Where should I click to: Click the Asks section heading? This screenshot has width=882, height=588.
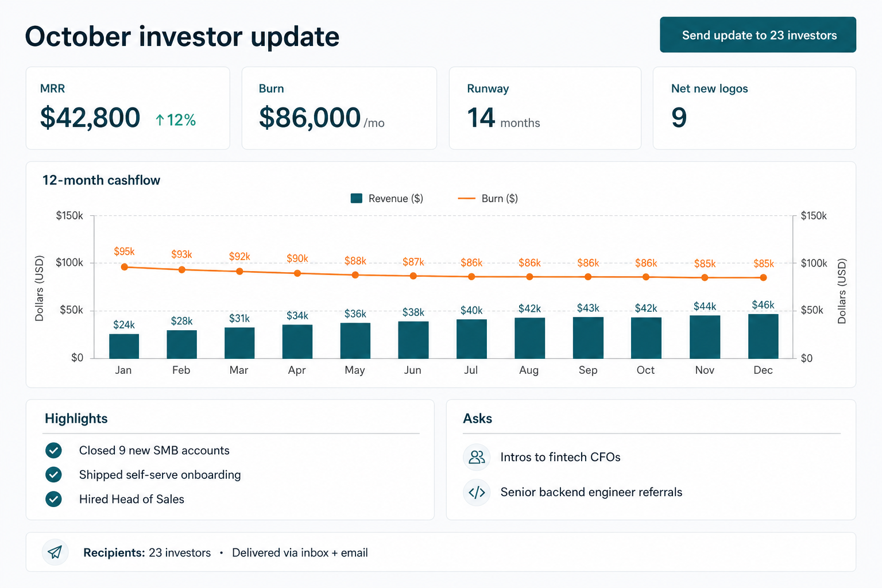pos(478,419)
